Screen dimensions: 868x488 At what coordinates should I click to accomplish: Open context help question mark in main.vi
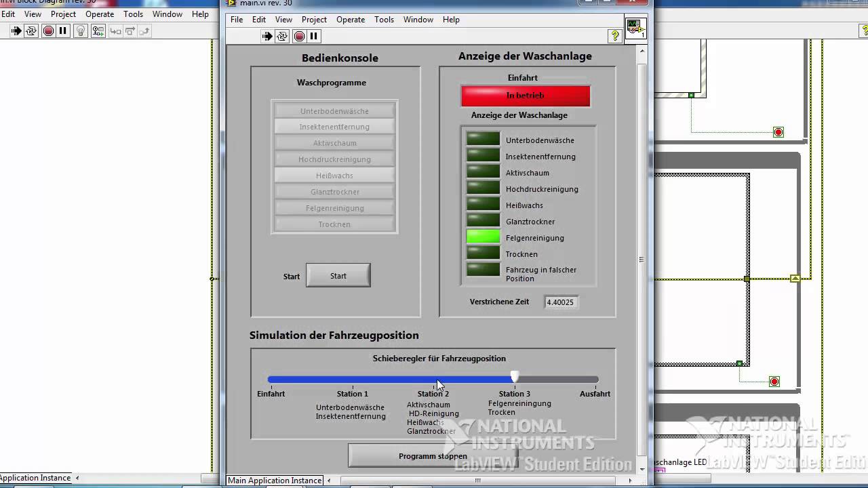coord(615,36)
